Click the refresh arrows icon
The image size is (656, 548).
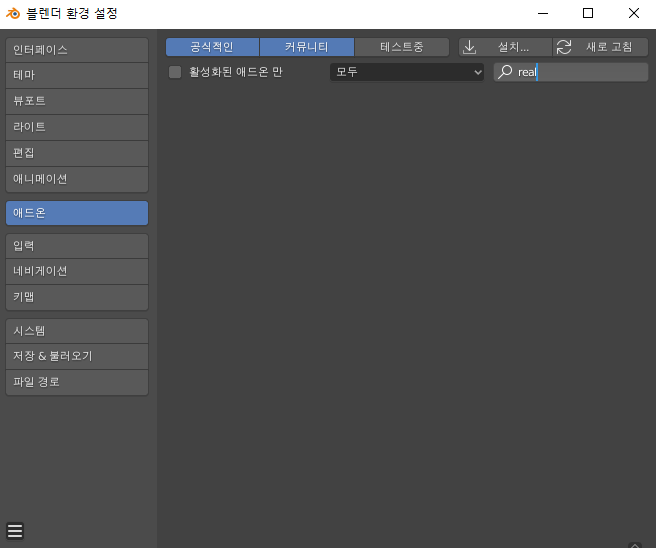point(564,47)
